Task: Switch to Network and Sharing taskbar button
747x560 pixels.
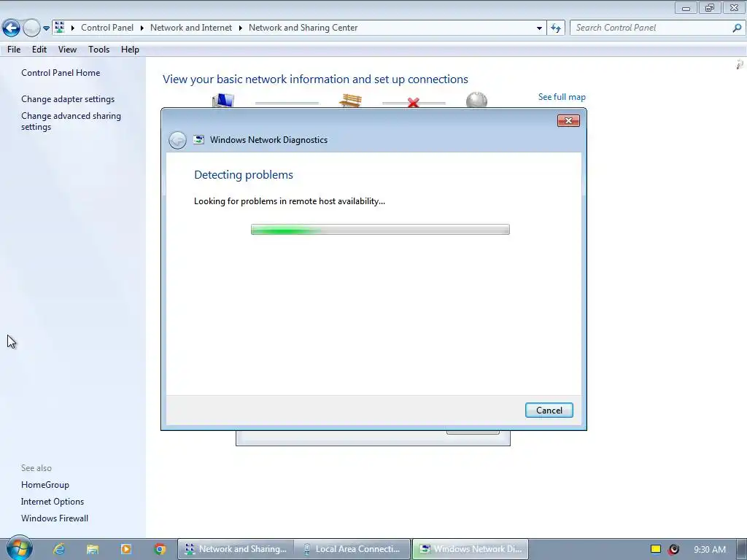Action: tap(236, 549)
